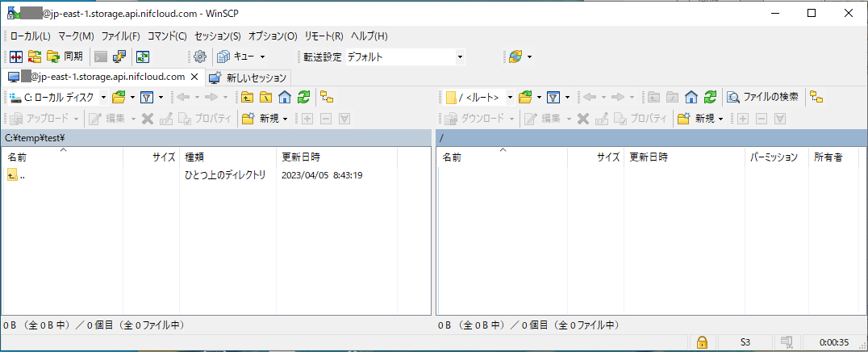Open the console terminal icon
The height and width of the screenshot is (352, 868).
click(x=101, y=57)
